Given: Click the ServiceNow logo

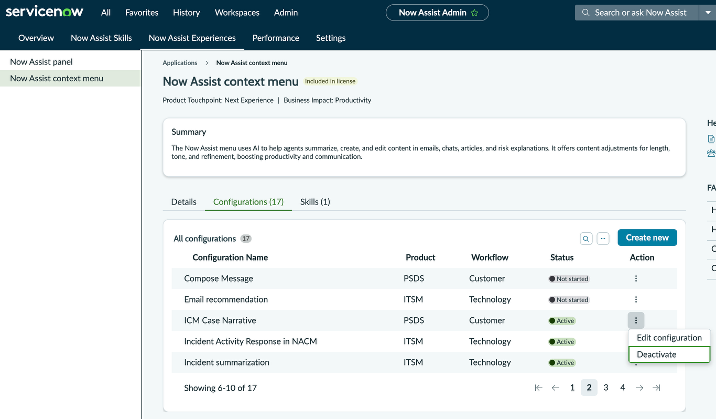Looking at the screenshot, I should (x=44, y=11).
